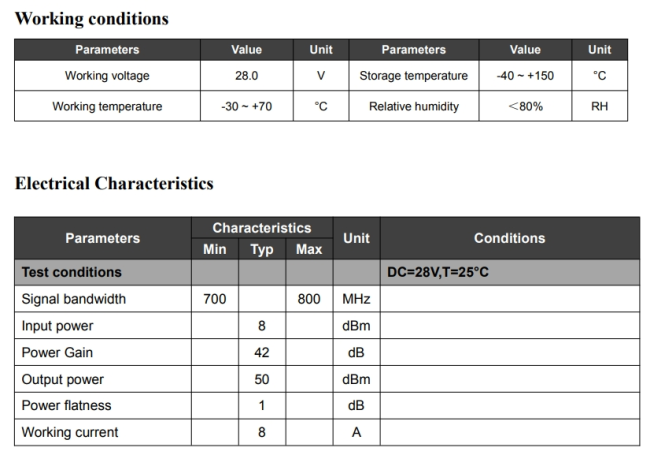The height and width of the screenshot is (455, 650).
Task: Click the "DC=28V,T=25°C" condition cell
Action: point(438,272)
